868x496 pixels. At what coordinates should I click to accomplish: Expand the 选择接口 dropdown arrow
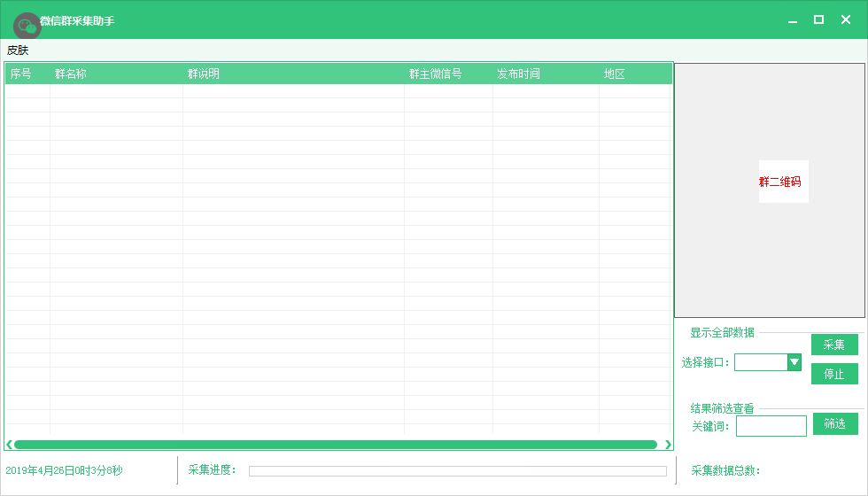click(794, 362)
